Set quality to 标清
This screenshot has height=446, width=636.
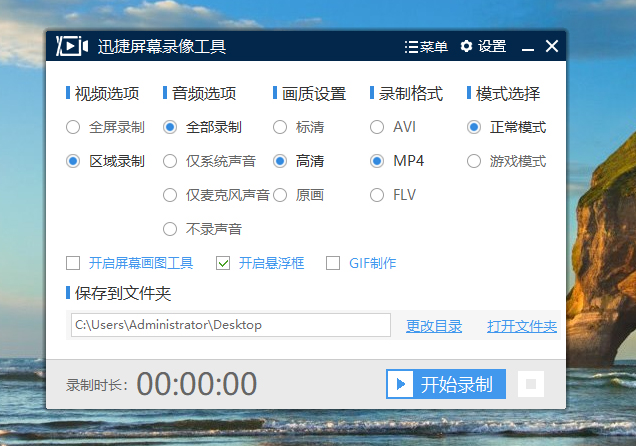click(299, 127)
